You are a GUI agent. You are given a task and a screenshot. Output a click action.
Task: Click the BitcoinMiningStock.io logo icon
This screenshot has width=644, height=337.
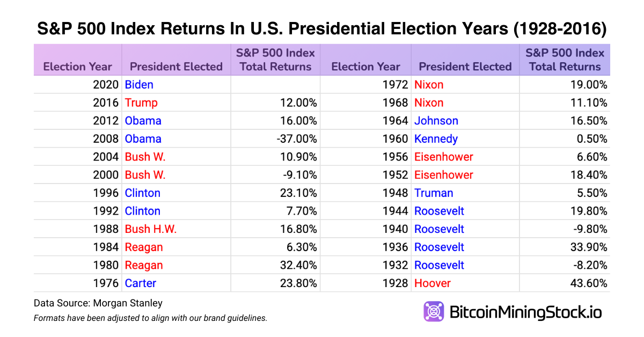pos(434,312)
